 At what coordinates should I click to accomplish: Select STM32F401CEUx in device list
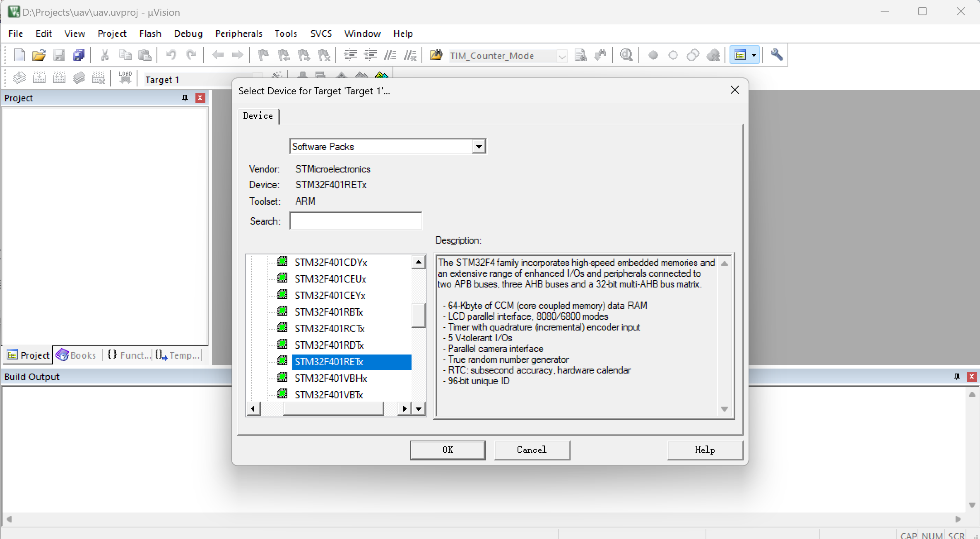coord(330,279)
